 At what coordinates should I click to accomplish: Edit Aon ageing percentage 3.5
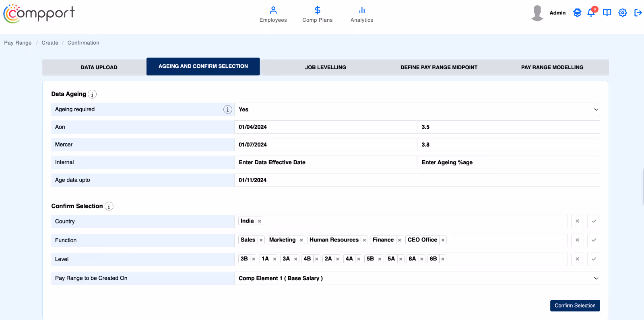click(x=509, y=127)
